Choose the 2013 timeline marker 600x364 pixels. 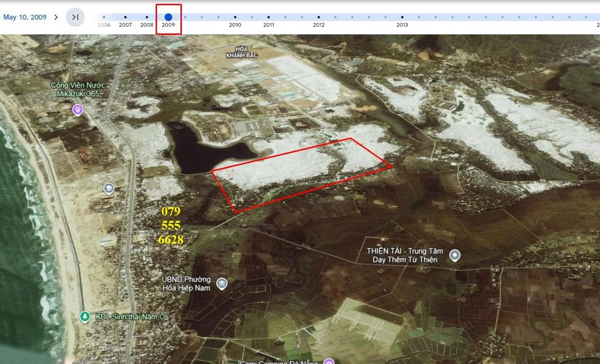(402, 17)
